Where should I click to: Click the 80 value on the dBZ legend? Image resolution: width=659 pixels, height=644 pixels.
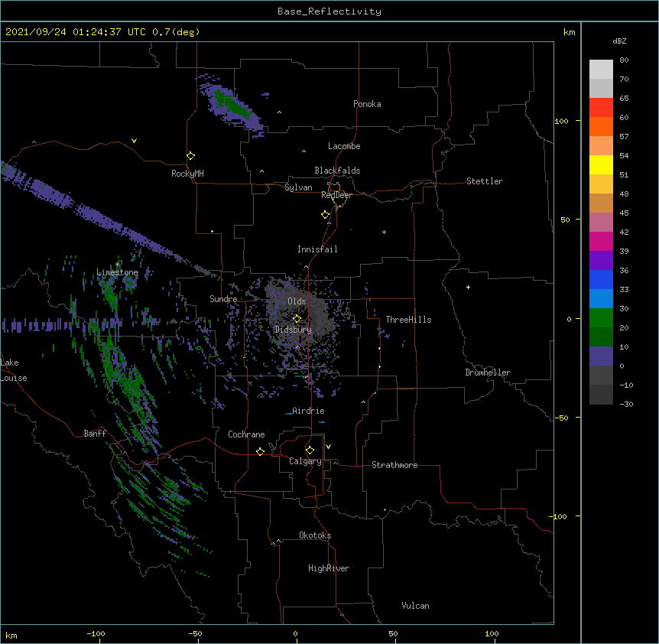[624, 60]
